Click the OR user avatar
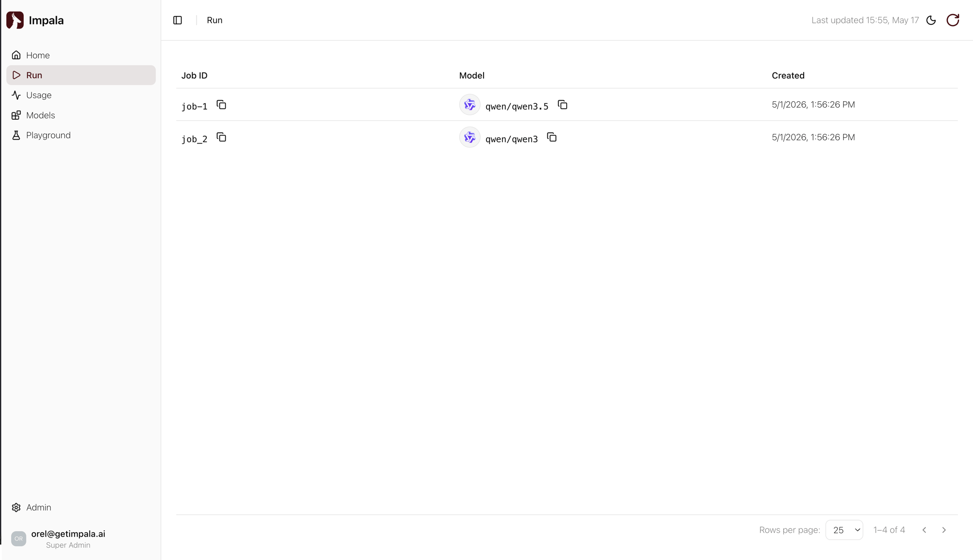 (18, 539)
